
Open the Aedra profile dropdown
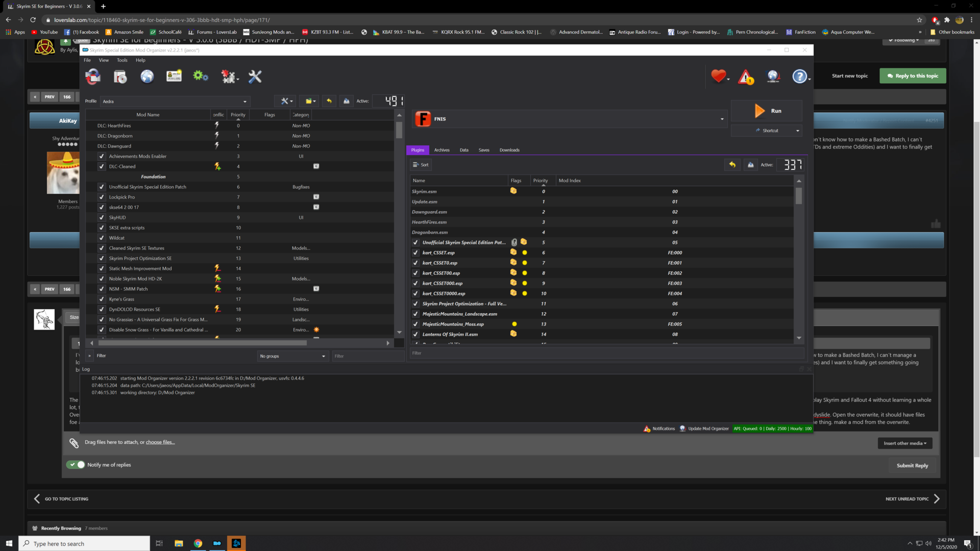coord(175,102)
